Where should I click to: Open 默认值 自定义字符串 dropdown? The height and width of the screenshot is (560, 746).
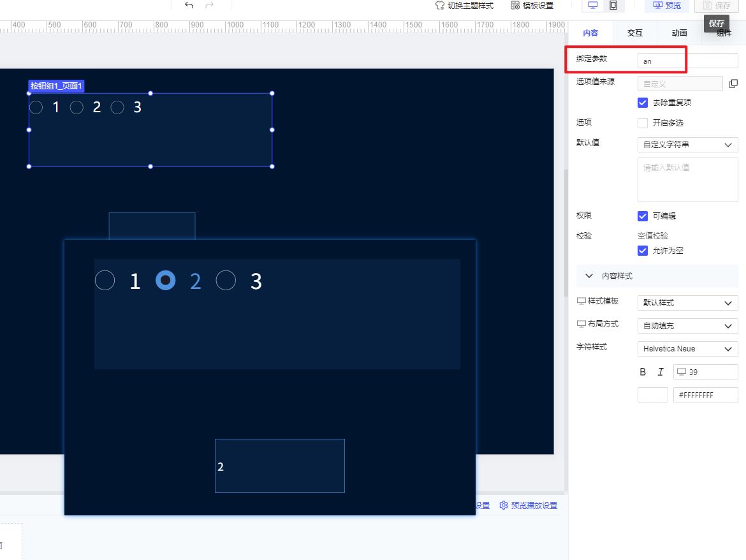coord(687,145)
